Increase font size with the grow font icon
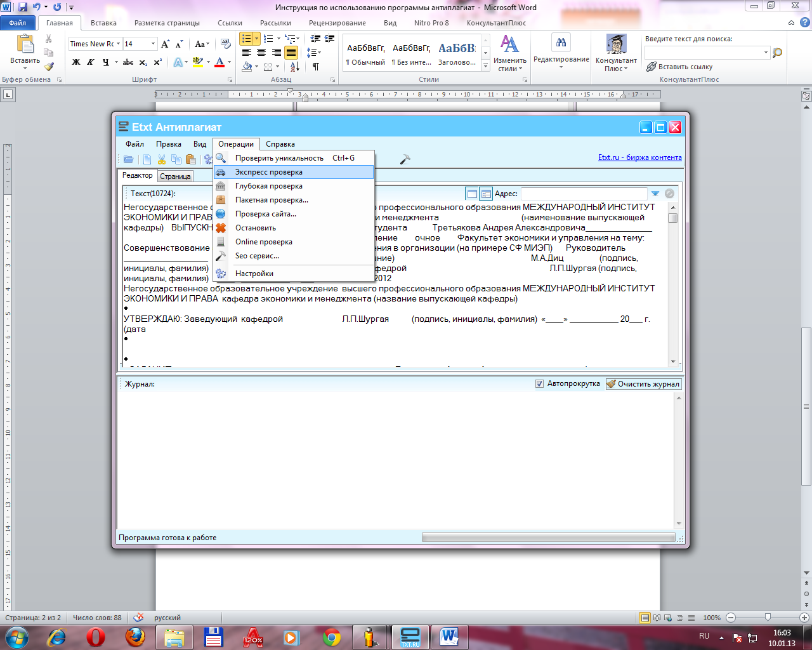 coord(166,44)
